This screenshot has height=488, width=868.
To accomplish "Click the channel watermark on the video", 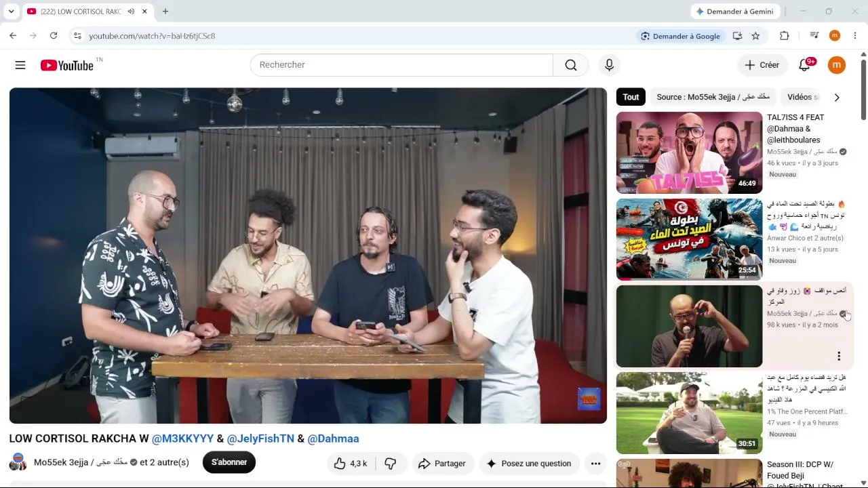I will 589,399.
